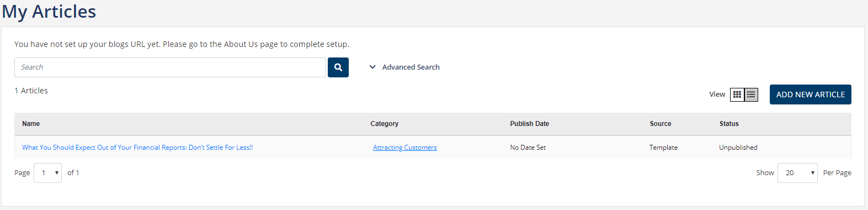
Task: Open the Page number dropdown
Action: click(47, 173)
